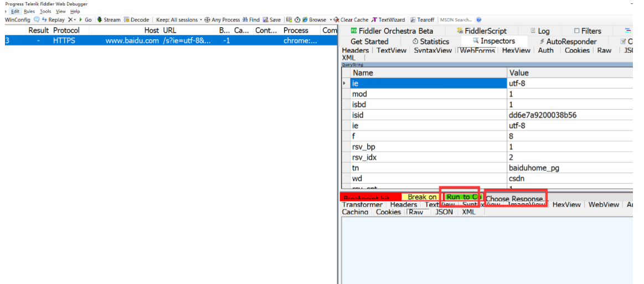Open the request Auth inspector tab
Viewport: 644px width, 284px height.
click(546, 50)
